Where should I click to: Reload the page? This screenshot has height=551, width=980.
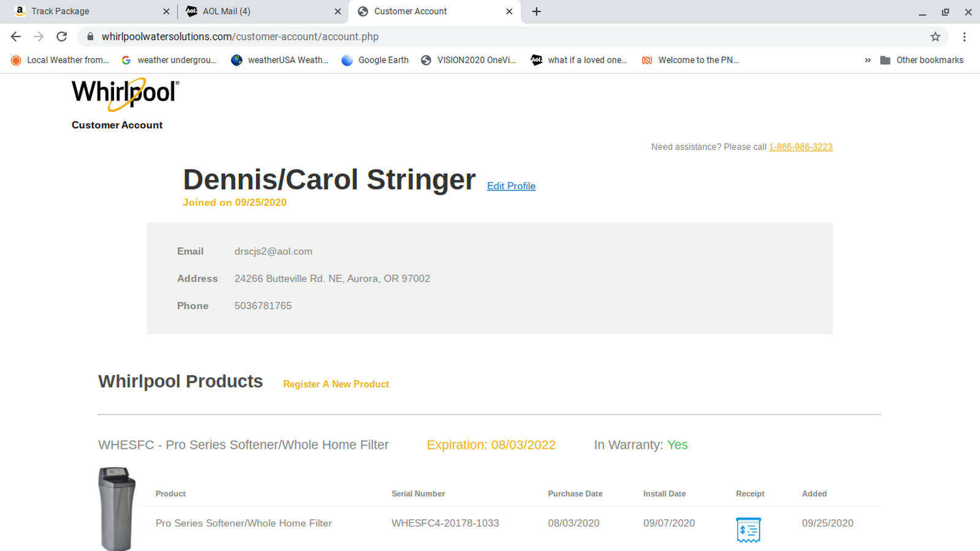[62, 37]
